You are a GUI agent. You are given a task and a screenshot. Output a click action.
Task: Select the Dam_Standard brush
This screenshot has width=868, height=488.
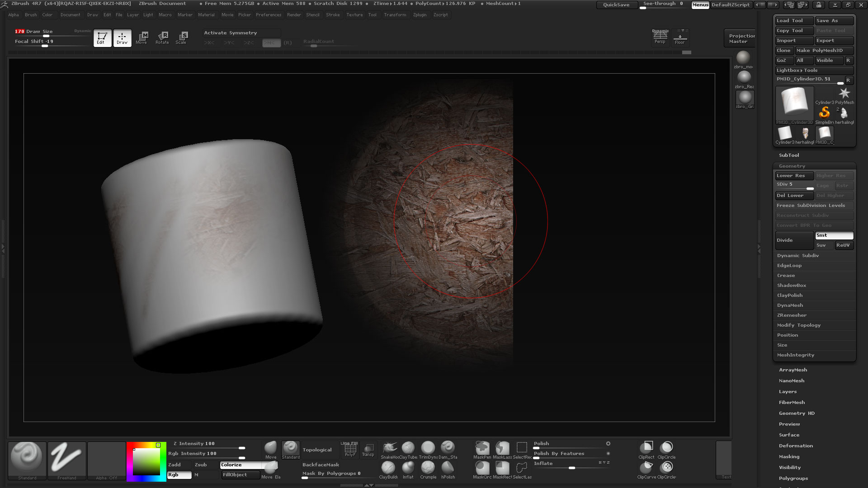tap(448, 450)
